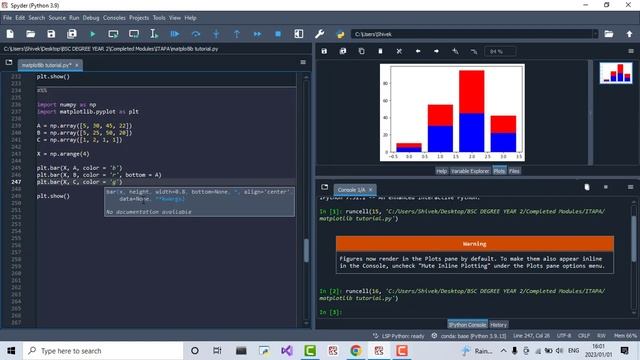This screenshot has width=640, height=360.
Task: Remove all plots X icon
Action: [399, 51]
